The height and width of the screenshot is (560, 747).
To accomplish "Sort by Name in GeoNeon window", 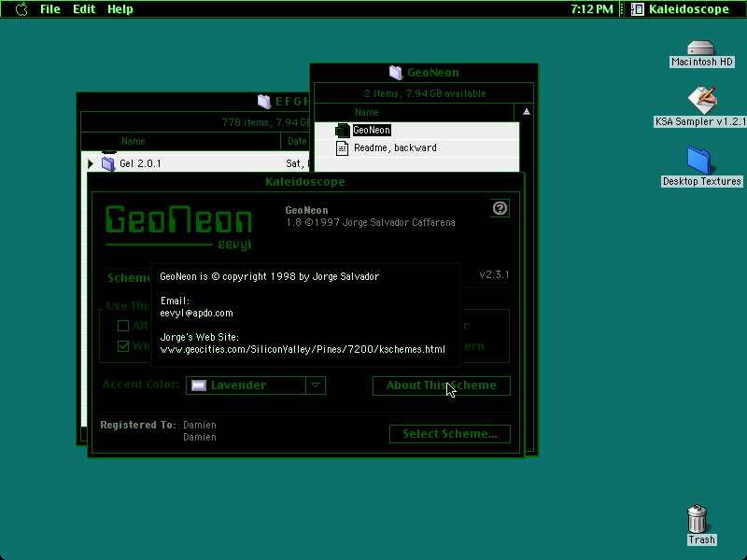I will 366,112.
